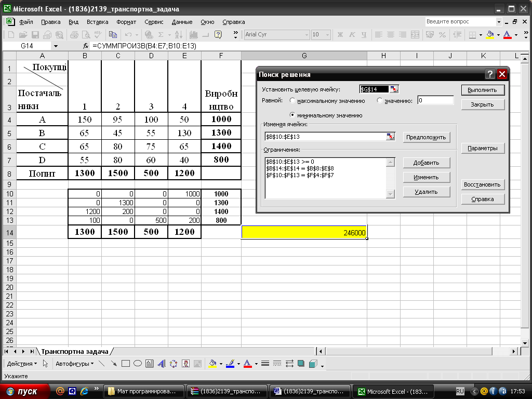Choose the 'значению' radio option

coord(380,101)
